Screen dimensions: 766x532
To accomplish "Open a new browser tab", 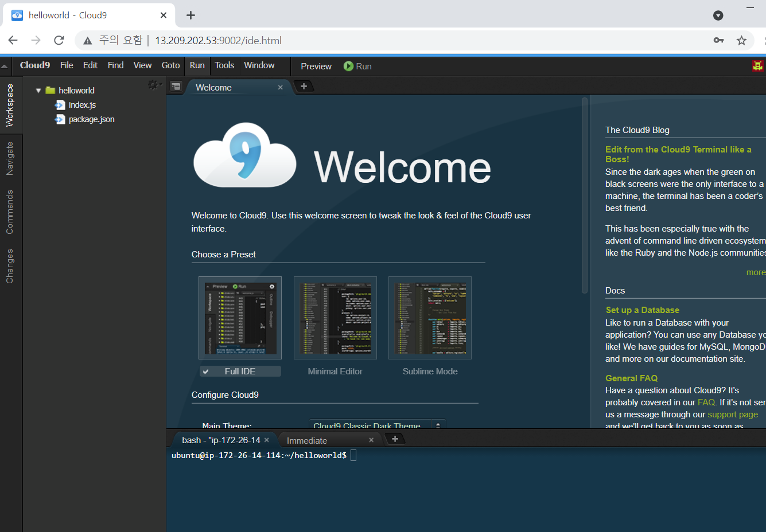I will point(190,15).
